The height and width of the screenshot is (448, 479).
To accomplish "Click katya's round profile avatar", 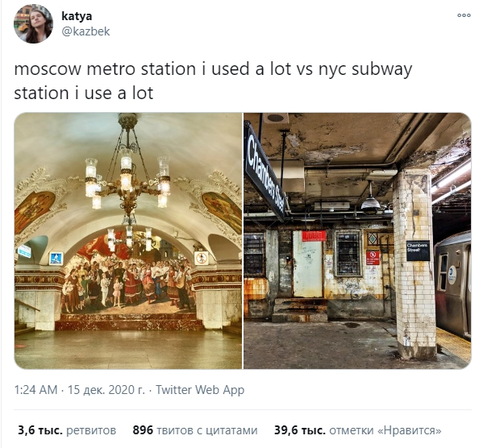I will 33,24.
